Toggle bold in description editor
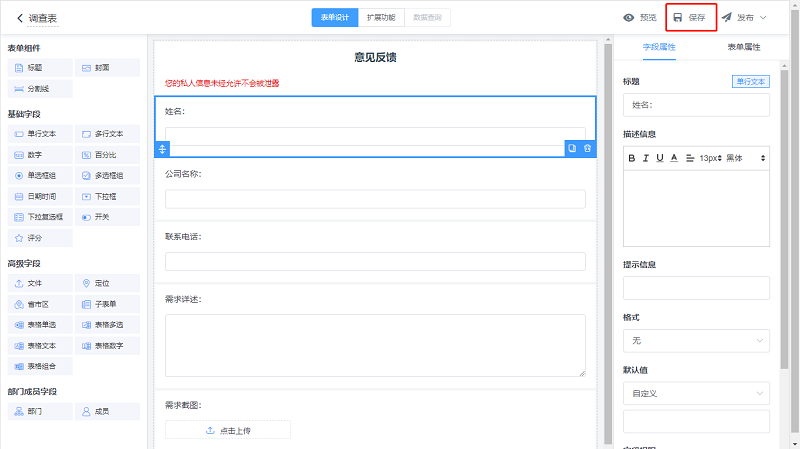The width and height of the screenshot is (800, 449). coord(632,158)
